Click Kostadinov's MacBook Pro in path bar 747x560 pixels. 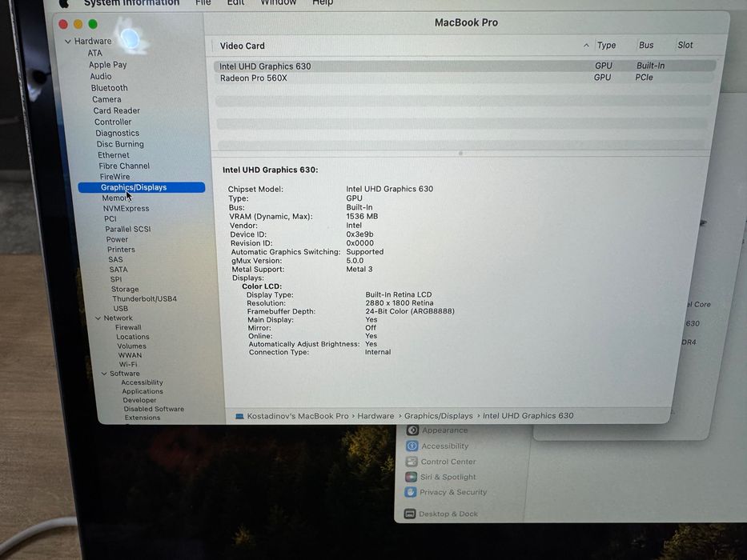click(298, 416)
